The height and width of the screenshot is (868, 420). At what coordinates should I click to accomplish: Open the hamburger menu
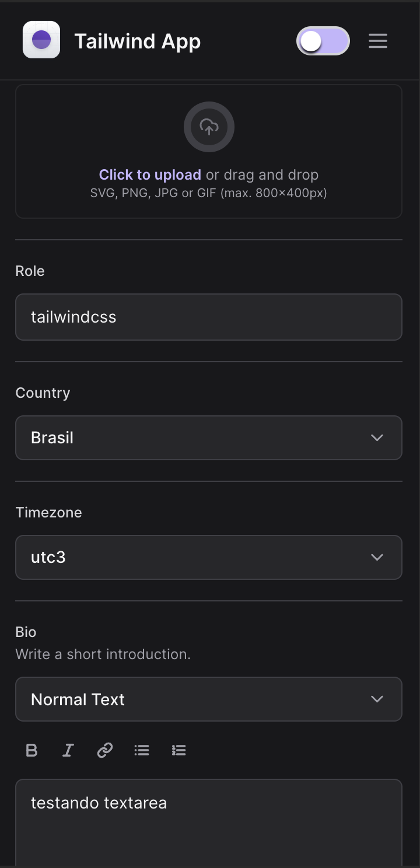(x=378, y=41)
